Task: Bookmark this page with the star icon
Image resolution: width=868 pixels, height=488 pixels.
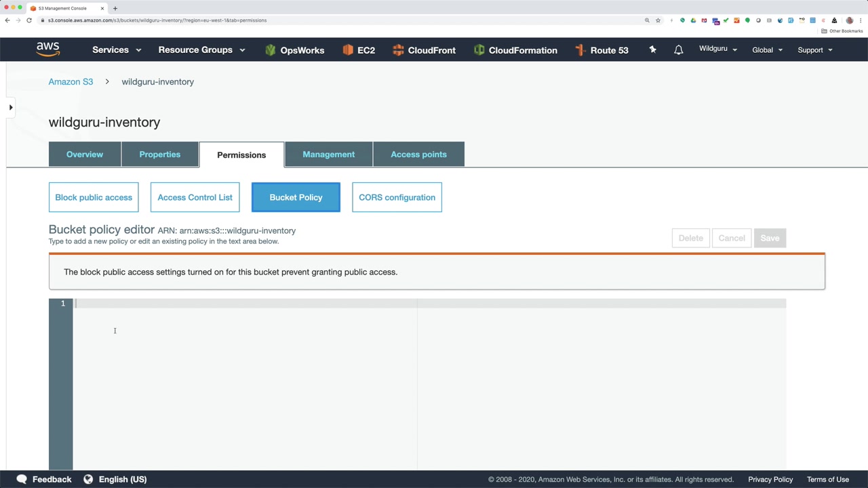Action: pyautogui.click(x=658, y=20)
